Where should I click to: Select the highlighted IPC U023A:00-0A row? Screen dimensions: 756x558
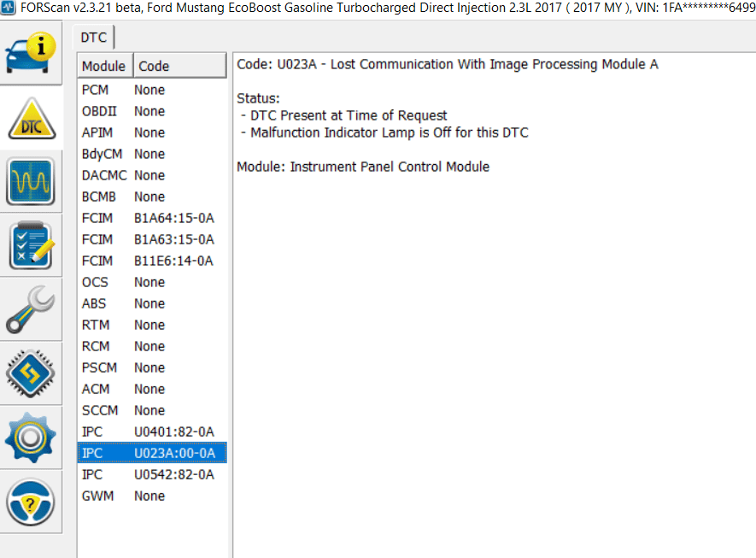coord(152,453)
